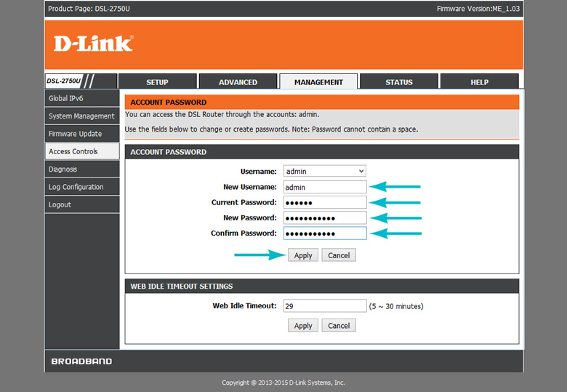Select Access Controls sidebar item
This screenshot has width=567, height=392.
pyautogui.click(x=82, y=151)
